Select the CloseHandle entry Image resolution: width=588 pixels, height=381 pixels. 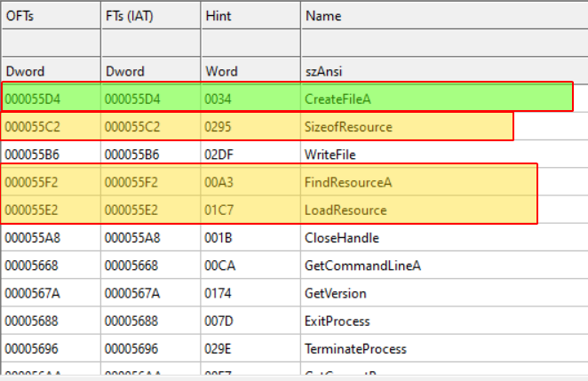coord(341,238)
